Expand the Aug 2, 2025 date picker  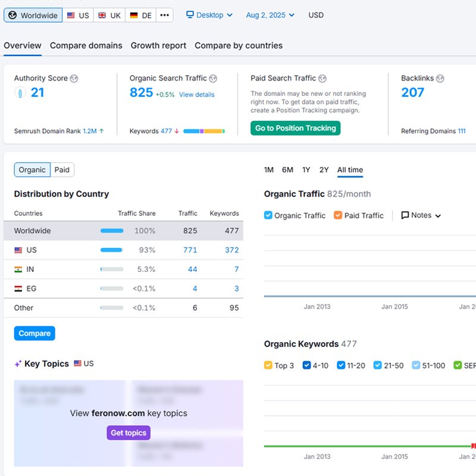(x=270, y=15)
